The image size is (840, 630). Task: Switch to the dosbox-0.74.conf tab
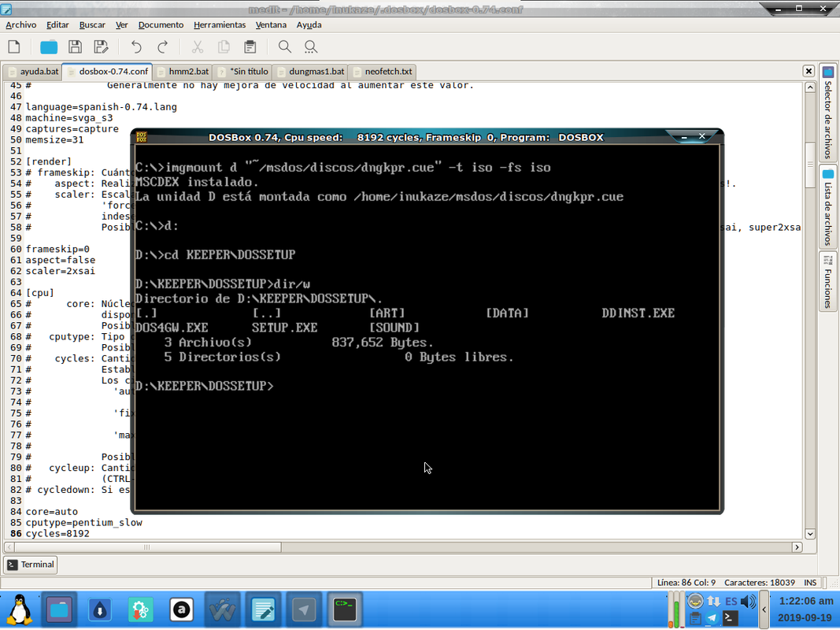click(107, 71)
